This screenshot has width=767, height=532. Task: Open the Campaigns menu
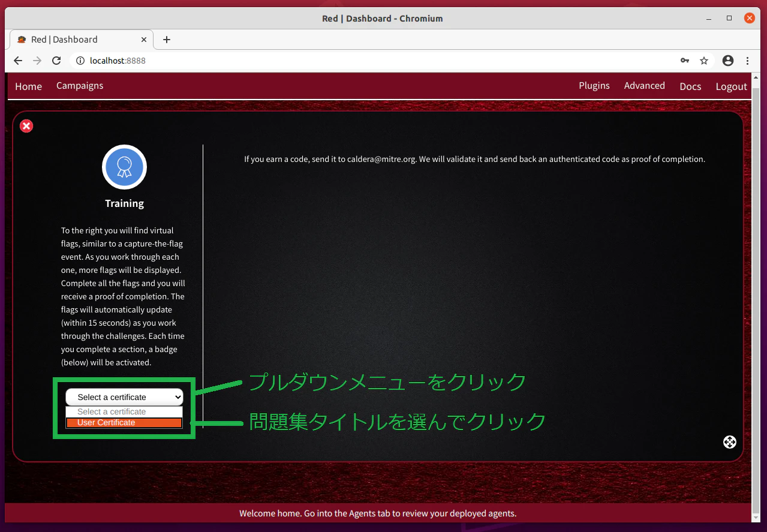pos(80,86)
